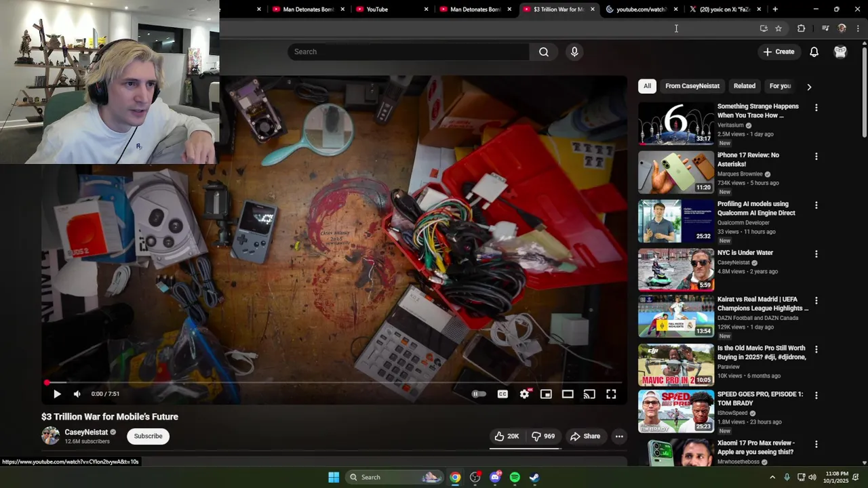Open menu for Old Mavic Pro video
Screen dimensions: 868x488
point(816,350)
